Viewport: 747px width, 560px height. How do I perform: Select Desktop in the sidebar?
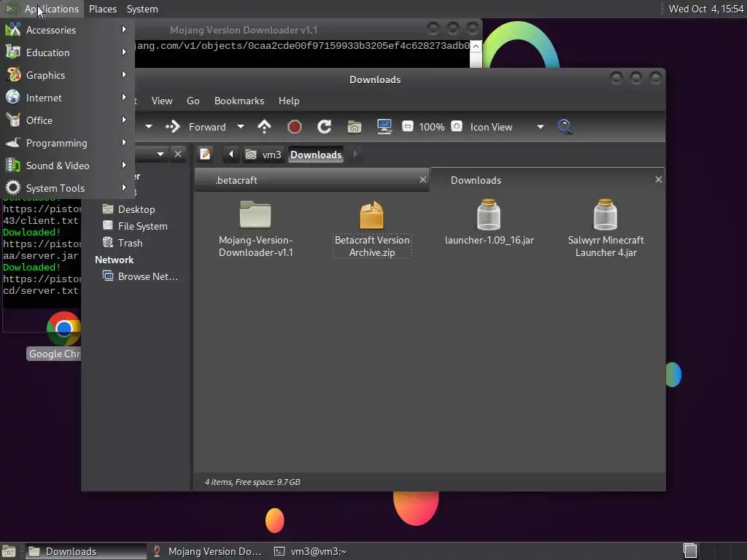pos(136,209)
